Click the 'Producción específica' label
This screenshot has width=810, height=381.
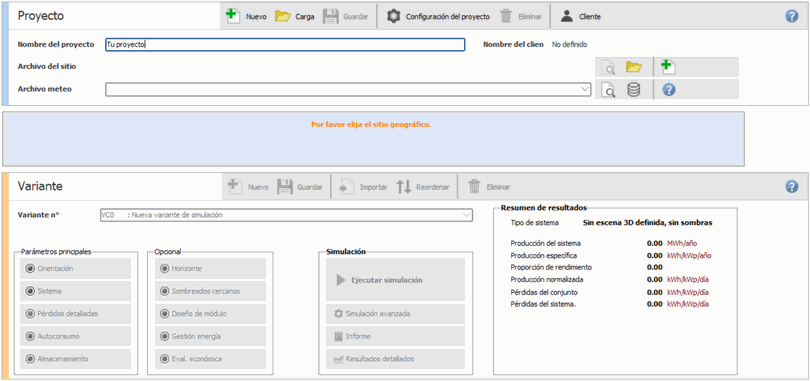pos(543,255)
